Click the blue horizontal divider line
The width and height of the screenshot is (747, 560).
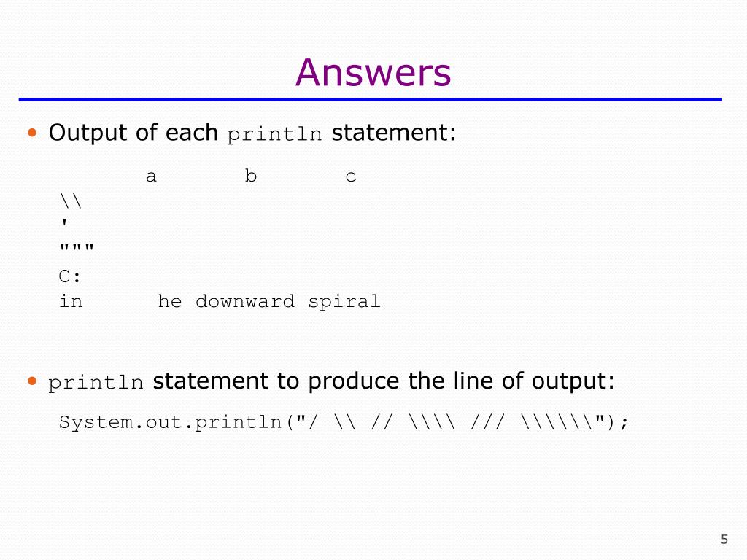pos(370,99)
